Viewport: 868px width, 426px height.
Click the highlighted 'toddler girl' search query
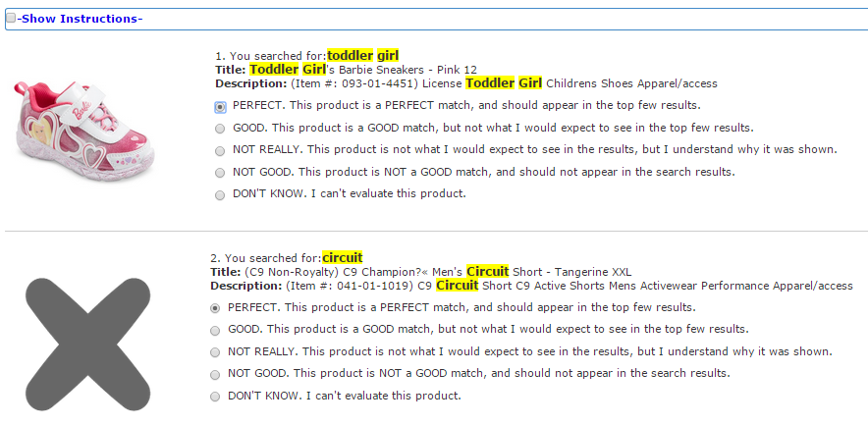click(362, 55)
